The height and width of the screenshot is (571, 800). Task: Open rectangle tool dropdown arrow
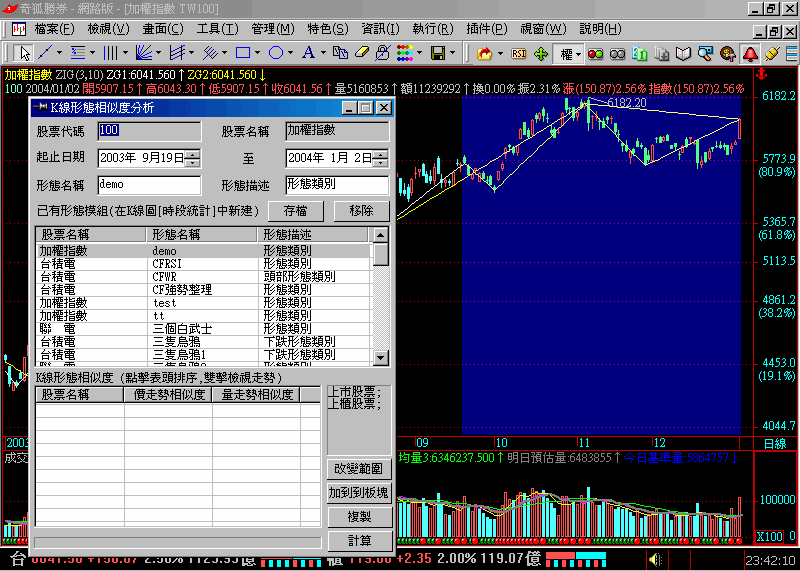point(257,53)
